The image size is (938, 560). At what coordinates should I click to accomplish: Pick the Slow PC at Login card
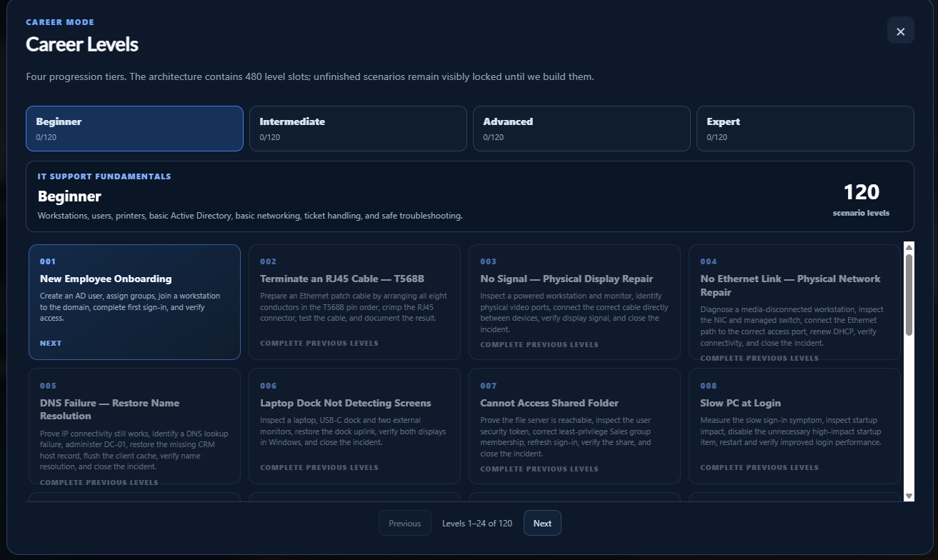[x=794, y=426]
